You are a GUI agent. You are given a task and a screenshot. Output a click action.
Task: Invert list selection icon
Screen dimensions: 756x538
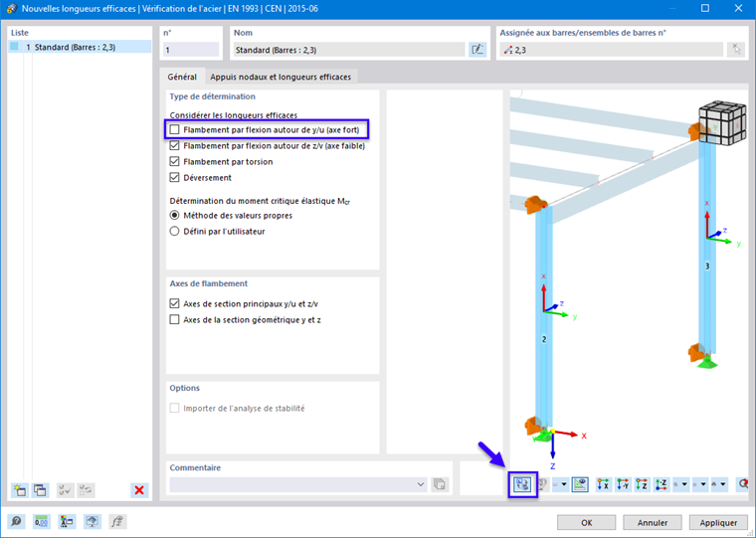tap(86, 490)
